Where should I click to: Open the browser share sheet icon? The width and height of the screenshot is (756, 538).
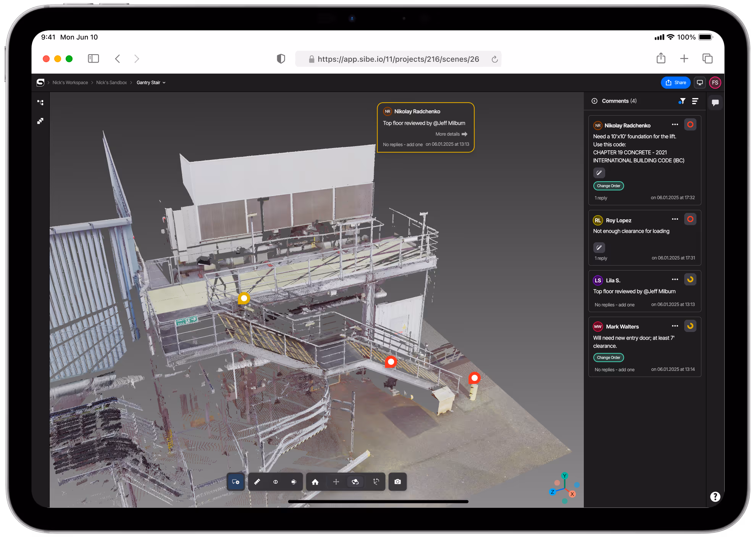661,58
